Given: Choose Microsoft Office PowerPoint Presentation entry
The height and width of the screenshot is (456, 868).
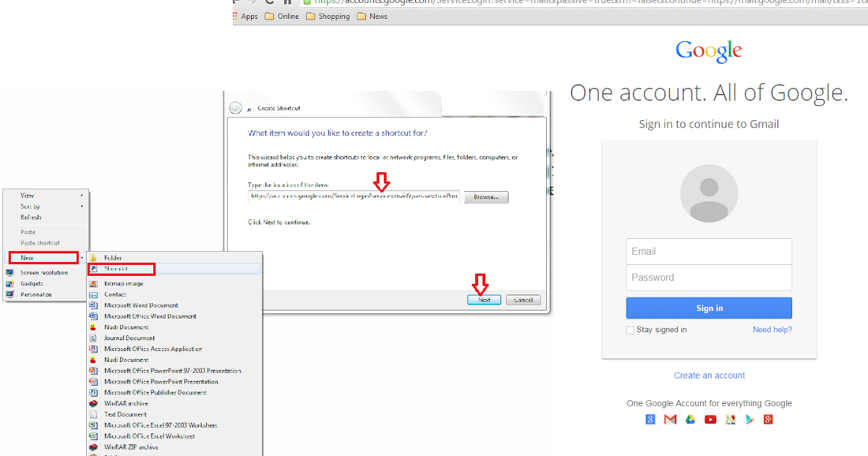Looking at the screenshot, I should point(174,381).
